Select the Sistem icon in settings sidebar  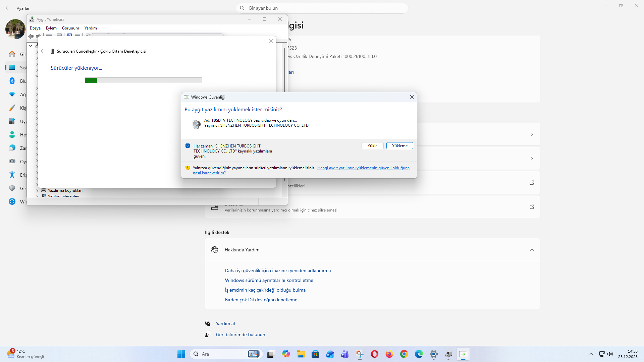point(12,68)
